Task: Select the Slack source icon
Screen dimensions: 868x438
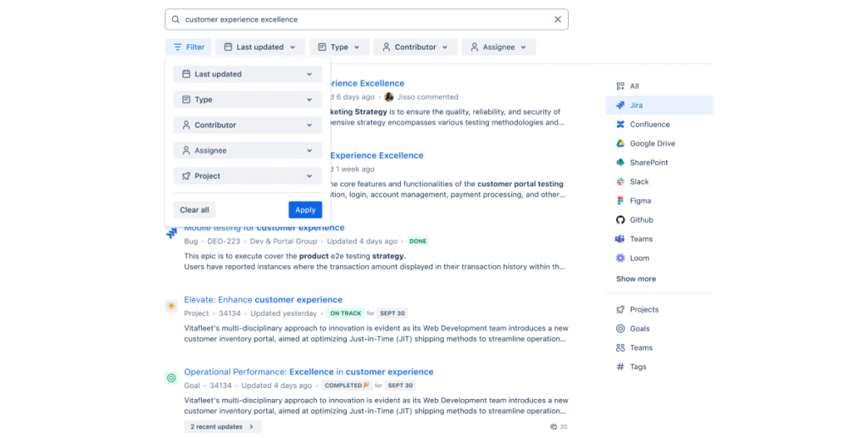Action: 620,181
